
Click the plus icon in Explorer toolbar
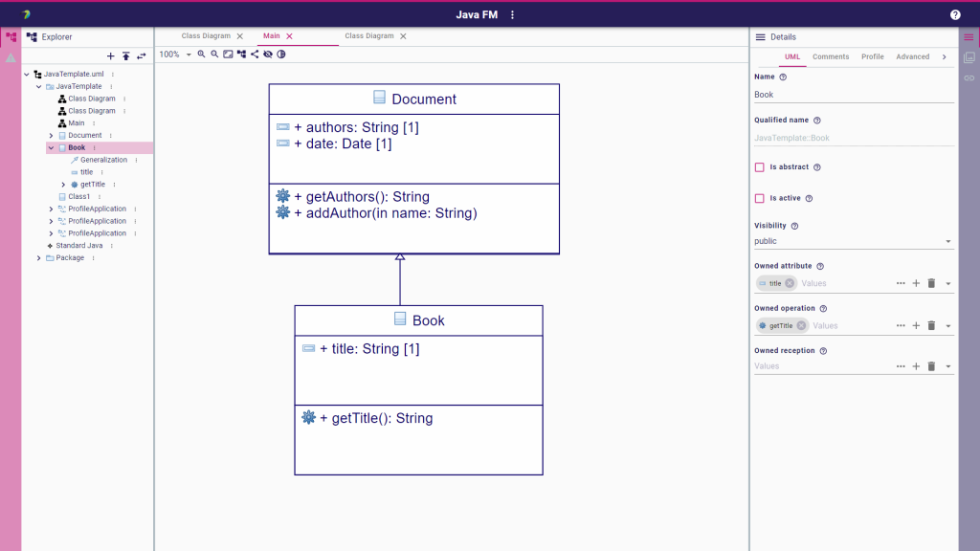click(111, 56)
